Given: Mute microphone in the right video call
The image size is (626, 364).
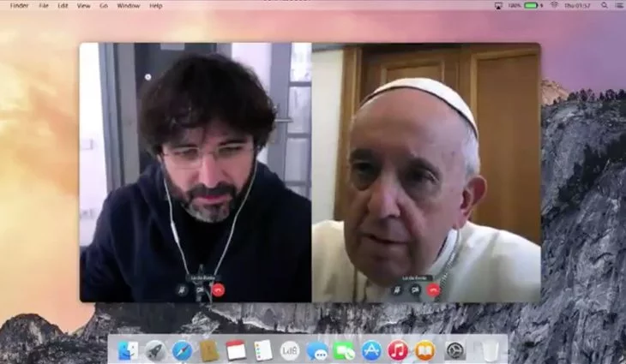Looking at the screenshot, I should coord(397,290).
